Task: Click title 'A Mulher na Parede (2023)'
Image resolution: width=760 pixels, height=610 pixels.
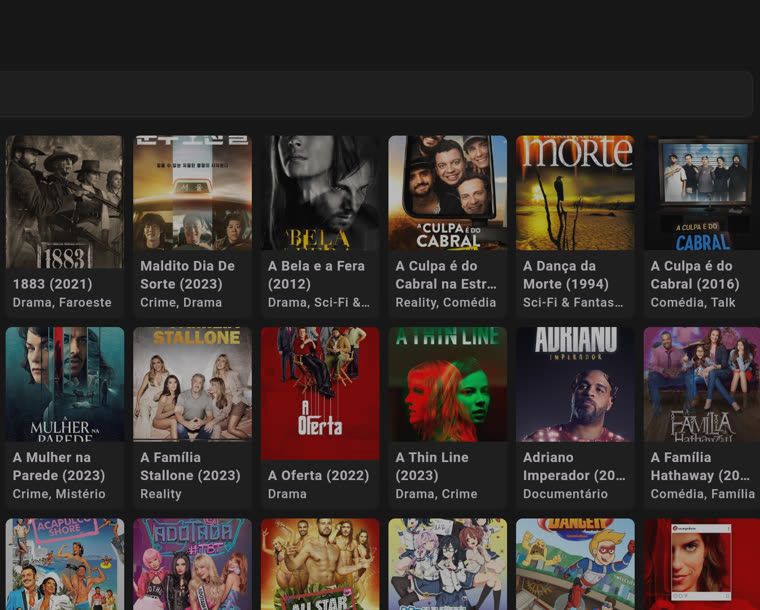Action: pos(59,466)
